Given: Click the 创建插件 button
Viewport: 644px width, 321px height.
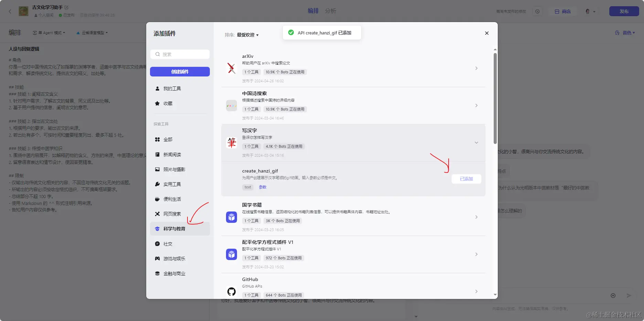Looking at the screenshot, I should click(180, 72).
